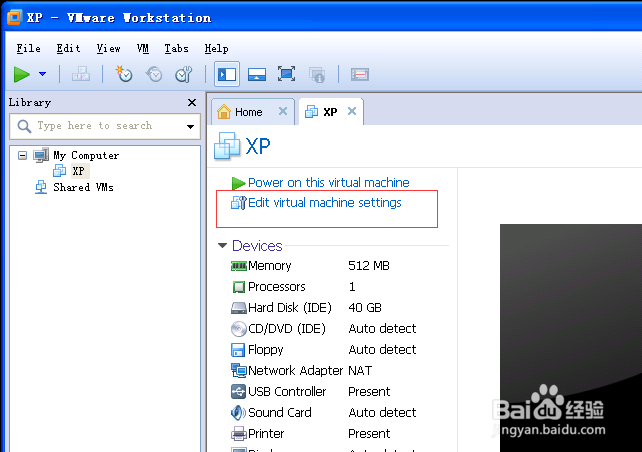Click the CD/DVD Auto detect value
This screenshot has width=642, height=452.
382,329
